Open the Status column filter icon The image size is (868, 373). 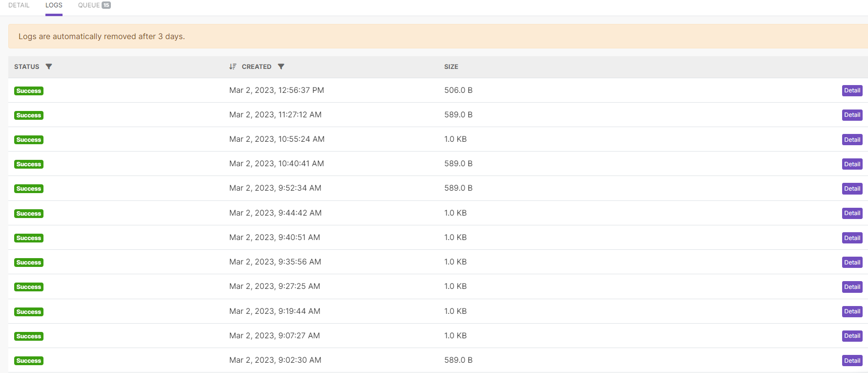point(49,66)
